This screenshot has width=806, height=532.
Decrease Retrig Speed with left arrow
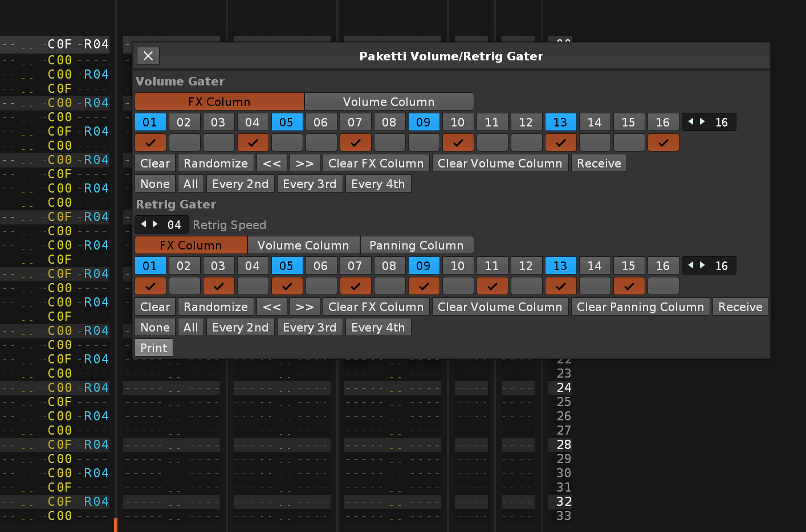point(144,224)
